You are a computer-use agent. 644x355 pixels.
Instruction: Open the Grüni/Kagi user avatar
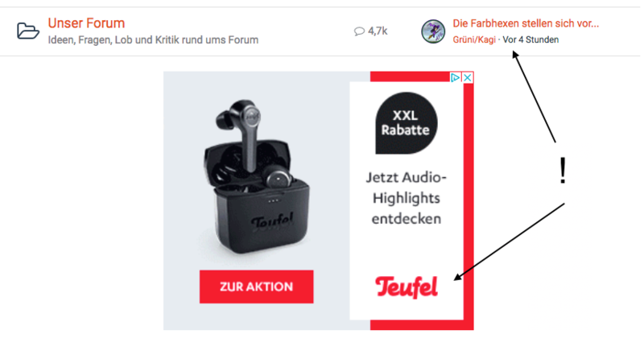(433, 31)
